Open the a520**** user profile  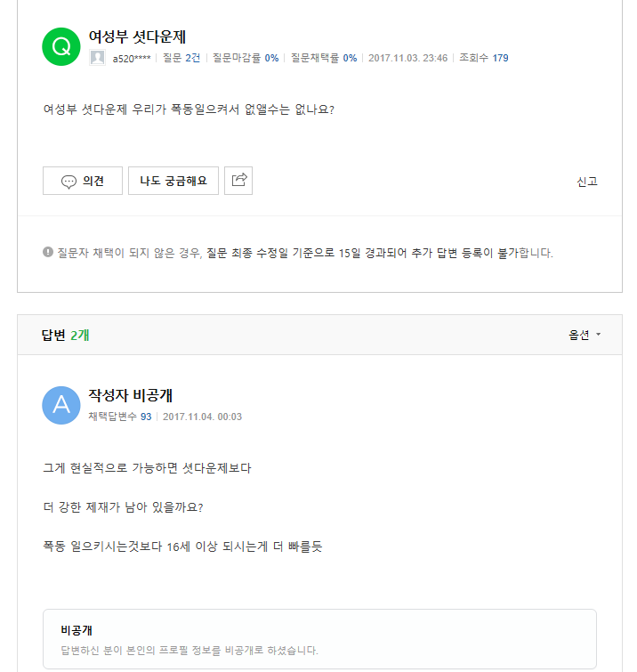click(x=132, y=58)
